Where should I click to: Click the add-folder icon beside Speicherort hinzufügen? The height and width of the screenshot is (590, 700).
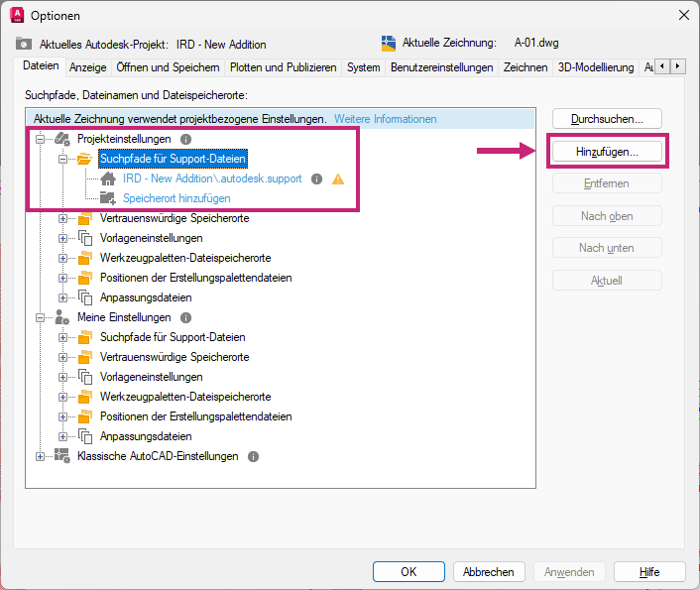pyautogui.click(x=108, y=198)
